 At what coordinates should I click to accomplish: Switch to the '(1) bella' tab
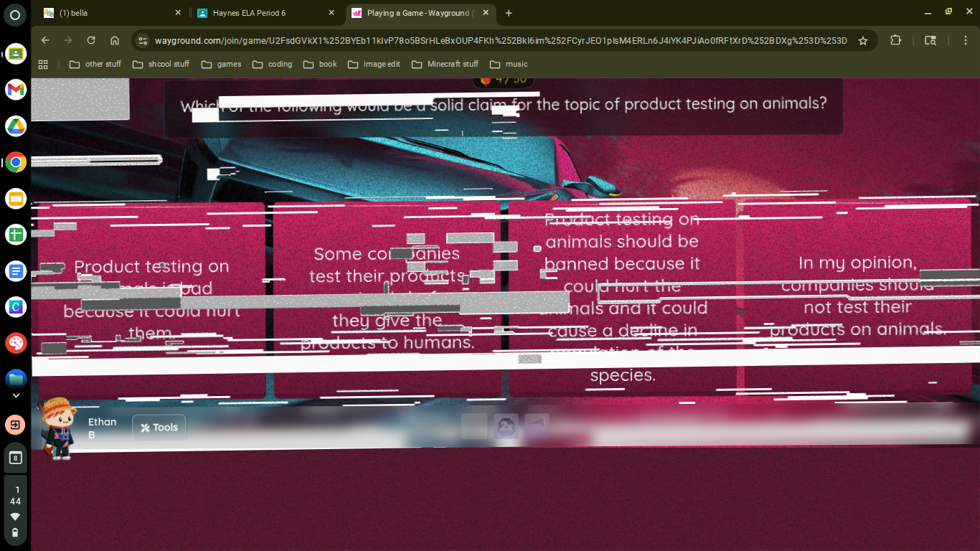pyautogui.click(x=111, y=13)
